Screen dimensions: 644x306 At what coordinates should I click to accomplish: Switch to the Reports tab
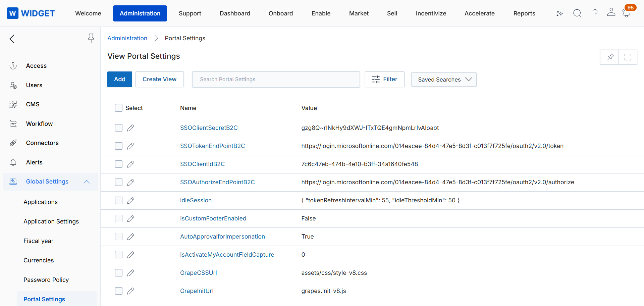point(524,13)
